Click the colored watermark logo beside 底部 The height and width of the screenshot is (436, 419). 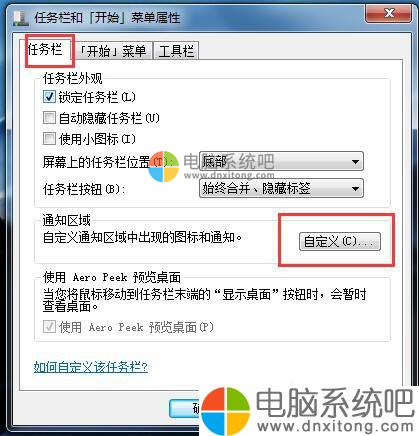tap(163, 166)
